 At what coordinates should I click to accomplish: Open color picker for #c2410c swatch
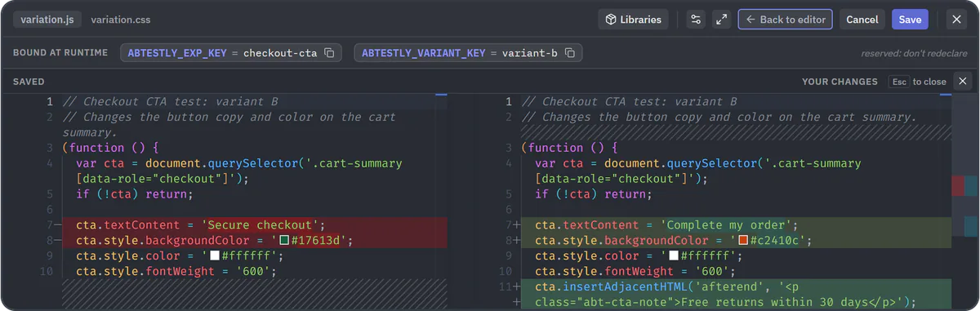click(743, 241)
